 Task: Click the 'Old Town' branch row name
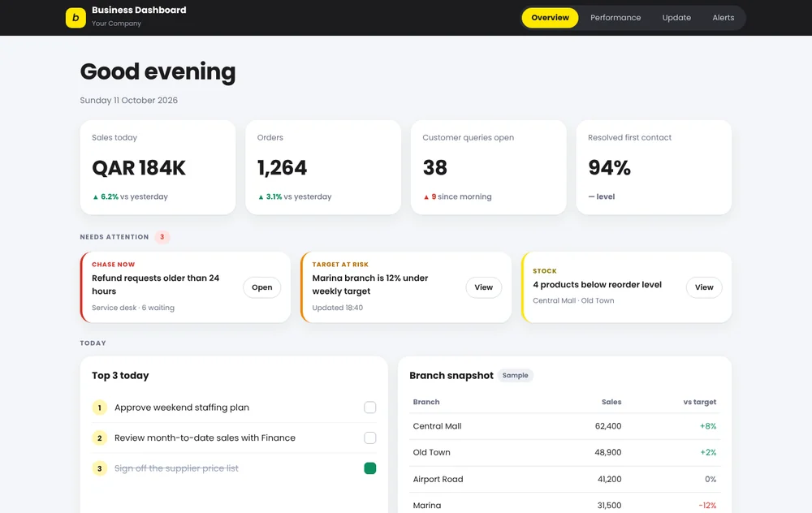click(431, 452)
